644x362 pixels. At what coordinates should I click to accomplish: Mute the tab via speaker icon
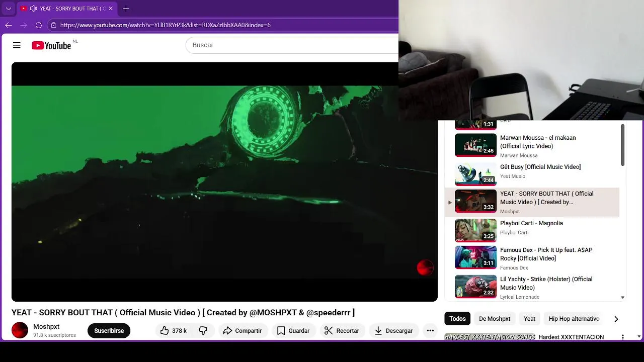point(33,9)
